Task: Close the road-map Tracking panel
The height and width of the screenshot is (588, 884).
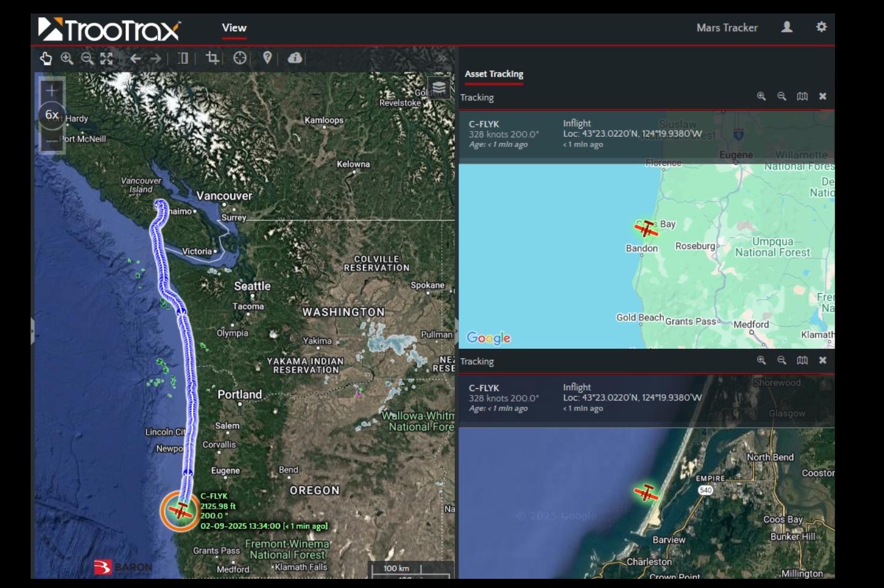Action: (x=823, y=96)
